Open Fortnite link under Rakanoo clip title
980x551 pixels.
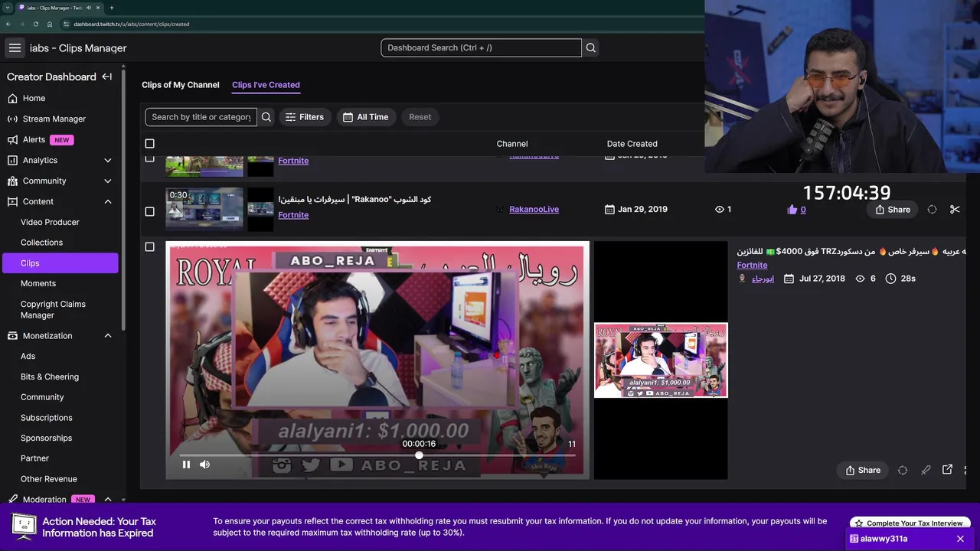pos(293,215)
